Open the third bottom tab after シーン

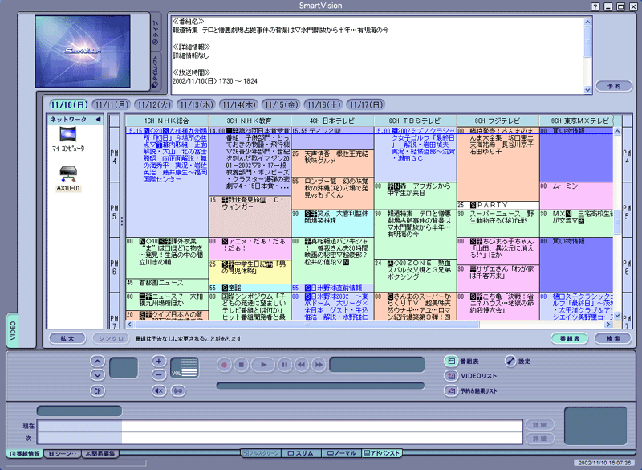[x=101, y=454]
